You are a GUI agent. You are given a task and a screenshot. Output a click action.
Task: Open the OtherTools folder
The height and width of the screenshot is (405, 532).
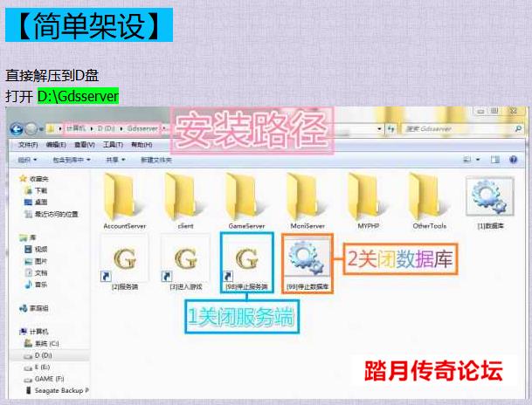coord(429,198)
